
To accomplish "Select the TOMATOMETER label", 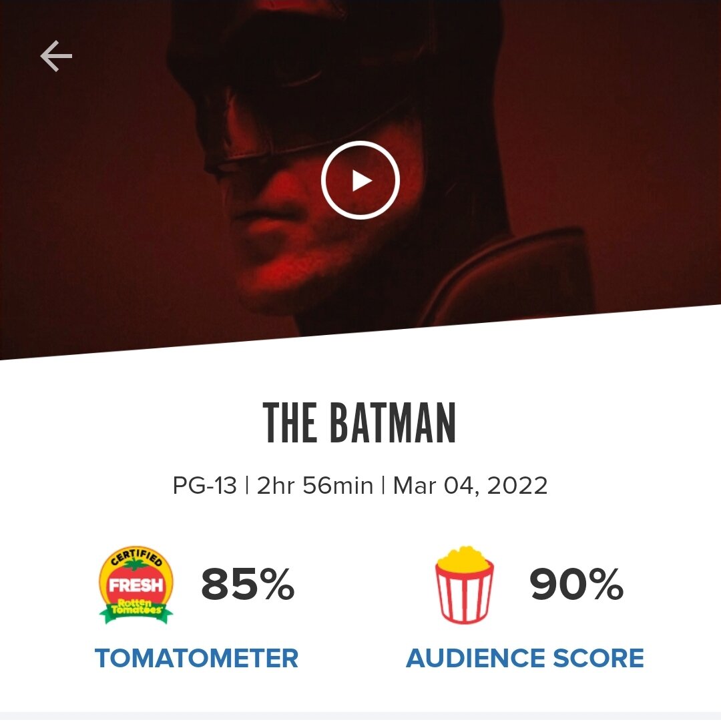I will click(x=196, y=659).
